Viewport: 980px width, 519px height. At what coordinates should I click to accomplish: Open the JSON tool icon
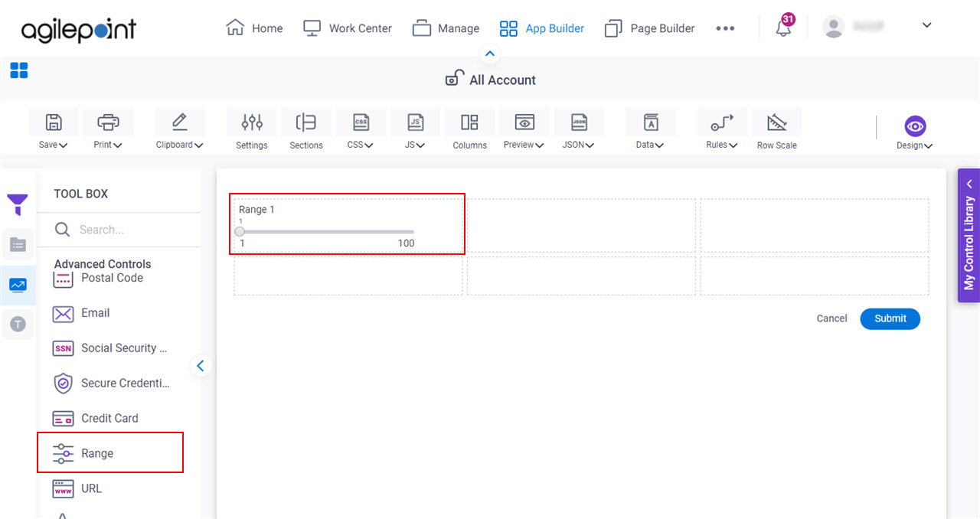580,122
